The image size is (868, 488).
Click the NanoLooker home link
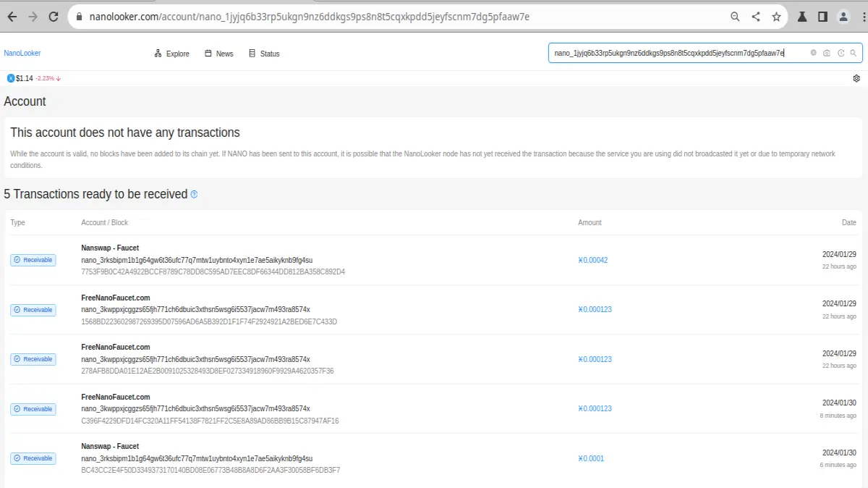22,54
